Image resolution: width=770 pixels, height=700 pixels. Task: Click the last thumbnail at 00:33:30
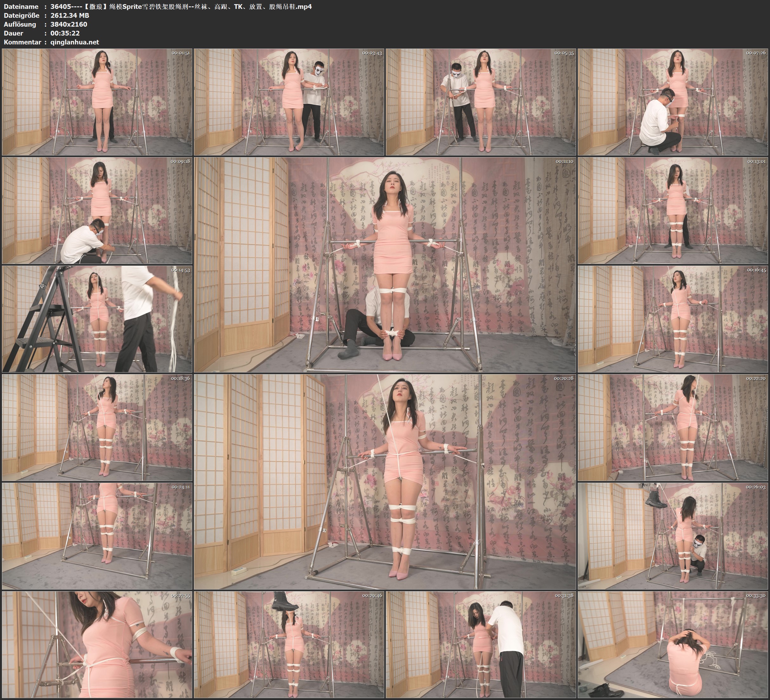point(673,644)
